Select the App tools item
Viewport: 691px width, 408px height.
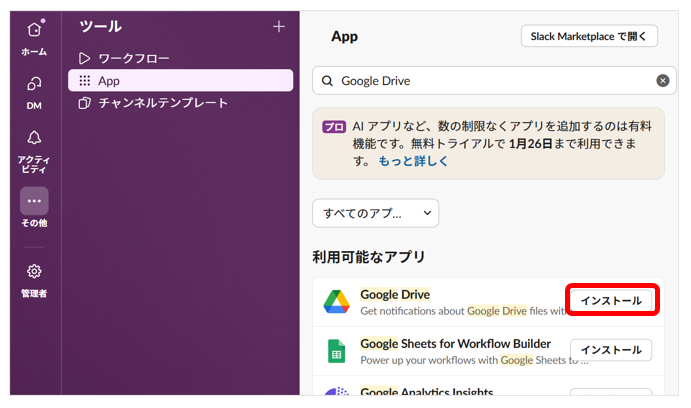181,81
